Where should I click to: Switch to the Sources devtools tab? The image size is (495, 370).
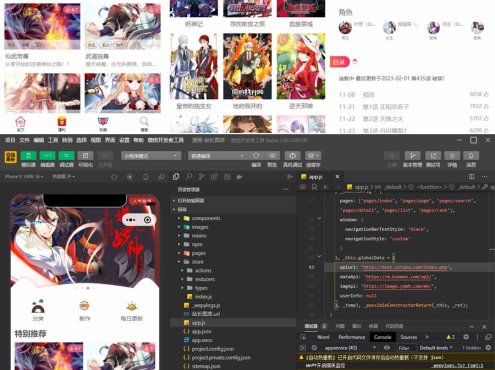click(x=409, y=337)
